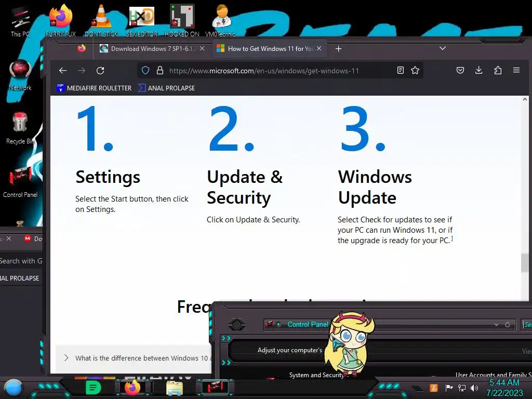This screenshot has width=532, height=399.
Task: Open the Recycle Bin desktop icon
Action: point(20,128)
